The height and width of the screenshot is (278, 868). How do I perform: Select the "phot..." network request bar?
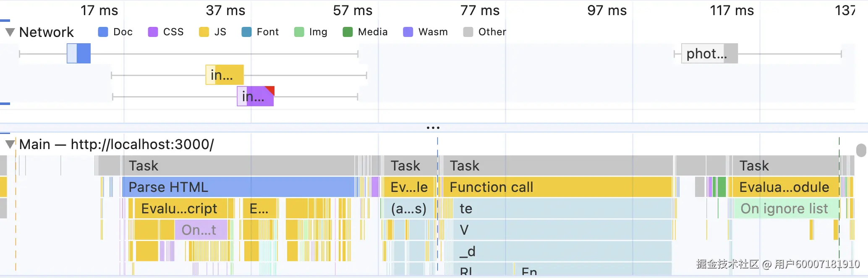709,53
